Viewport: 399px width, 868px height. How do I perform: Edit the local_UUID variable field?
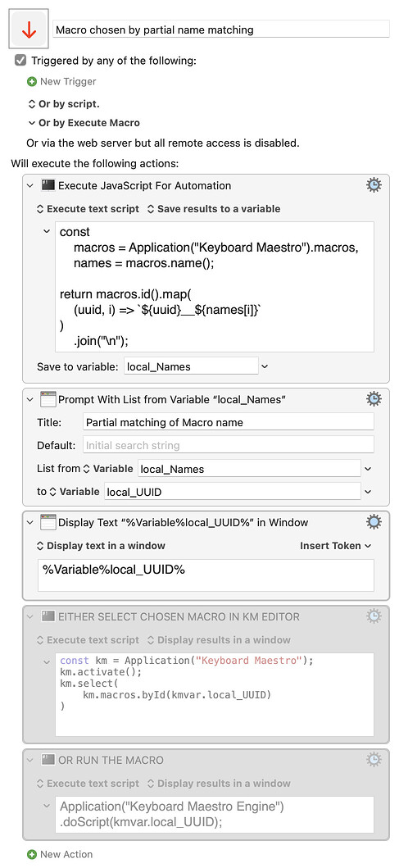click(233, 491)
